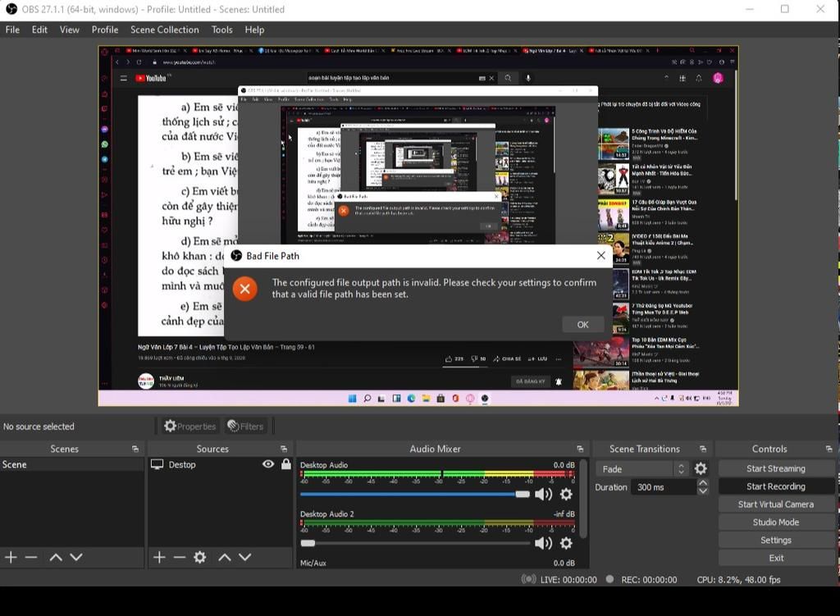This screenshot has height=616, width=840.
Task: Click the 'LIVE: 00:00:00' status text
Action: pos(568,580)
